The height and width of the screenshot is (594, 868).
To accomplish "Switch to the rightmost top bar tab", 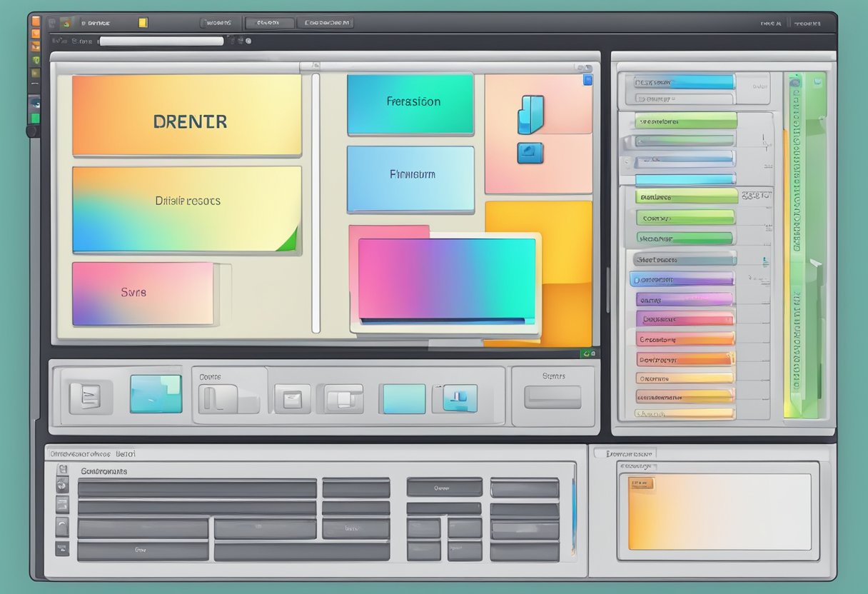I will tap(327, 23).
